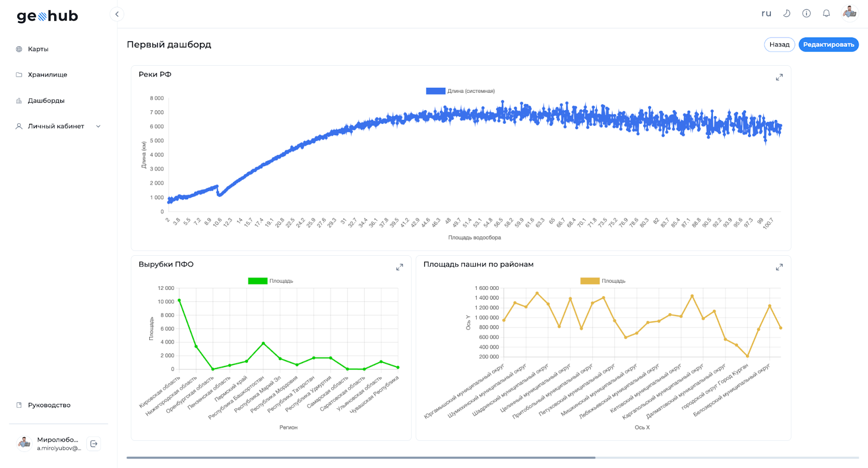The width and height of the screenshot is (868, 468).
Task: Collapse the sidebar with chevron button
Action: pos(117,14)
